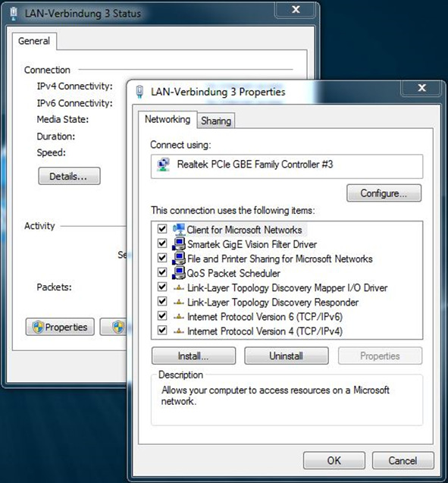448x483 pixels.
Task: Uncheck Client for Microsoft Networks checkbox
Action: pyautogui.click(x=162, y=229)
